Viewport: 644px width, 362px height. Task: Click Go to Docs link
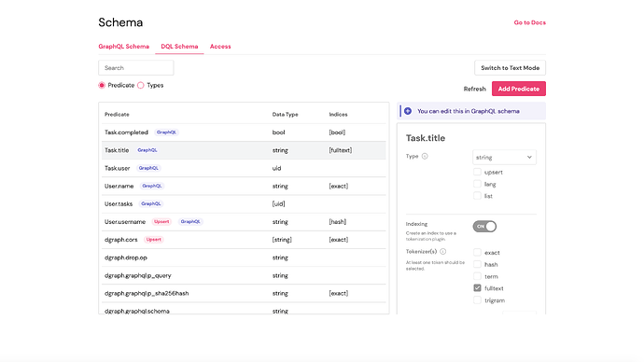(530, 22)
